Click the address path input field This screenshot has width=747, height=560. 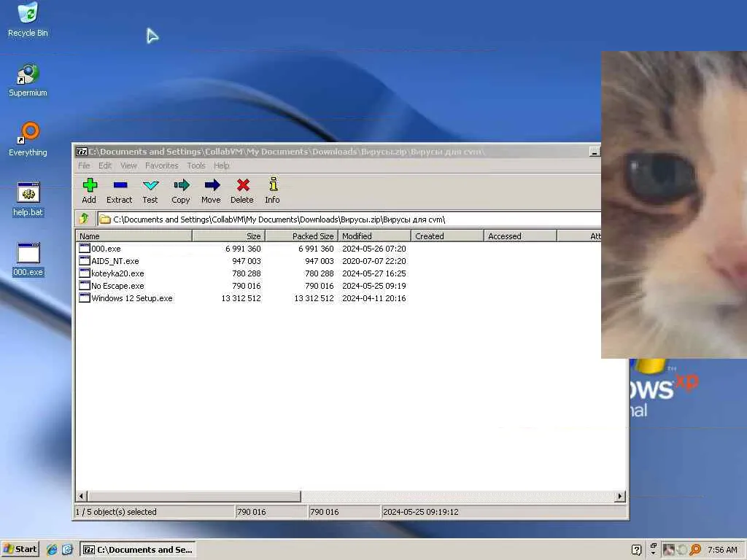(x=349, y=219)
